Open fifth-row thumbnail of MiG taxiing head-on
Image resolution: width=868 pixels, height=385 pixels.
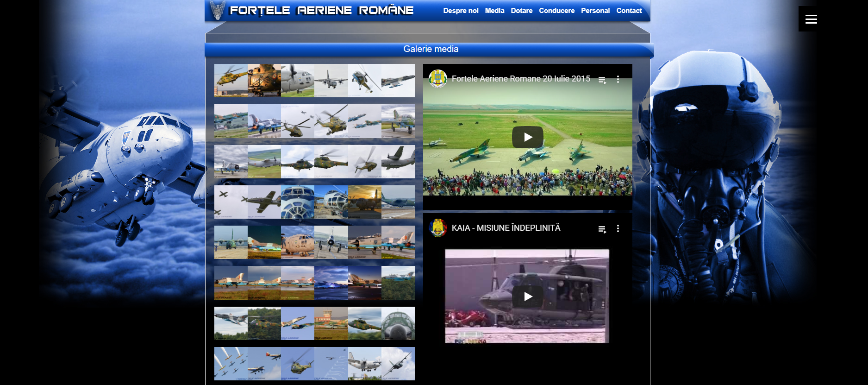coord(331,242)
